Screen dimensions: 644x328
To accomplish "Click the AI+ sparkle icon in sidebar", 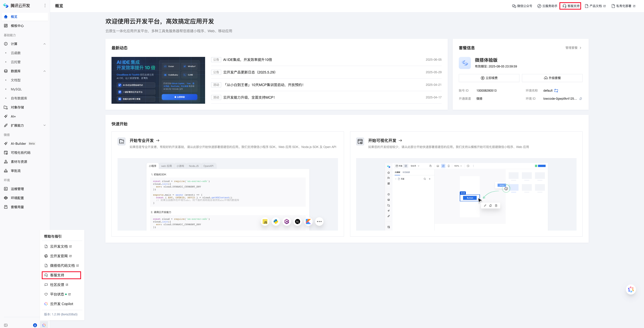I will pos(6,116).
